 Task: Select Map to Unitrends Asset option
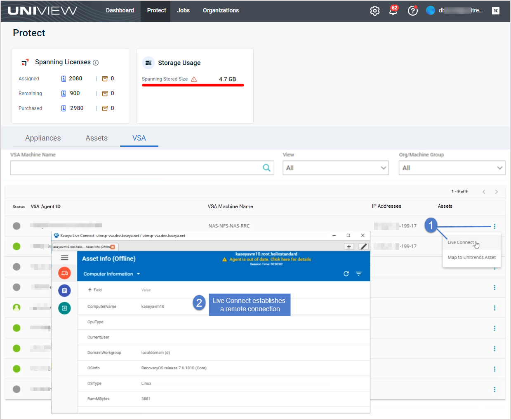point(471,258)
